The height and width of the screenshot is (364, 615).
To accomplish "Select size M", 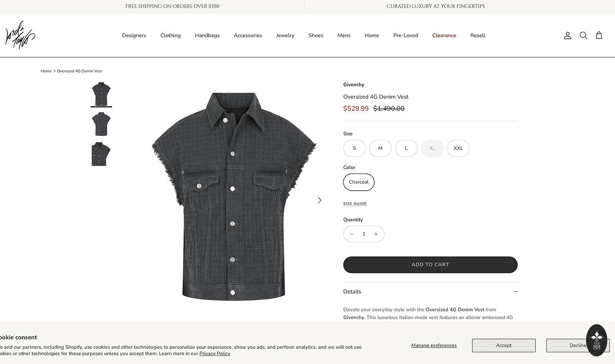I will click(380, 148).
